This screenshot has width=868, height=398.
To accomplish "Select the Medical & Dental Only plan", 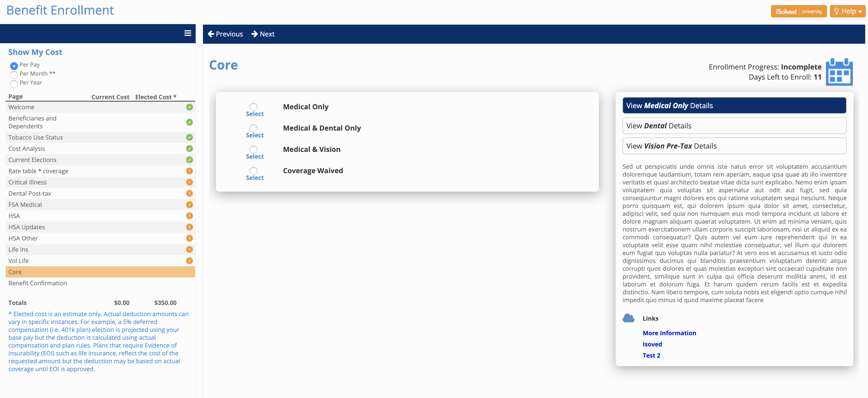I will (253, 128).
